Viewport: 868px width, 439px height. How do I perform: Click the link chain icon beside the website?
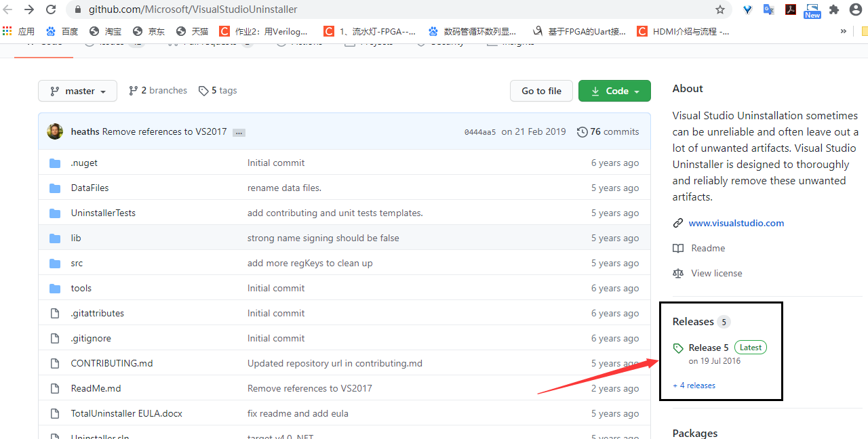(x=678, y=223)
